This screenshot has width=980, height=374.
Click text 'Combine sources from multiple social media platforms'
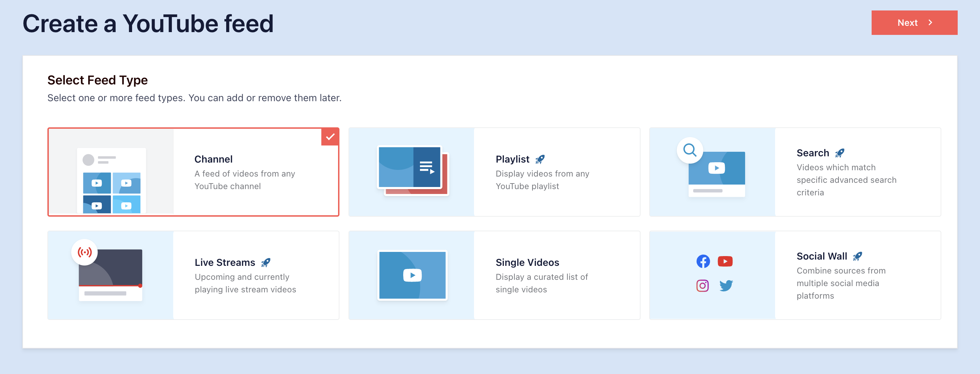pyautogui.click(x=841, y=283)
